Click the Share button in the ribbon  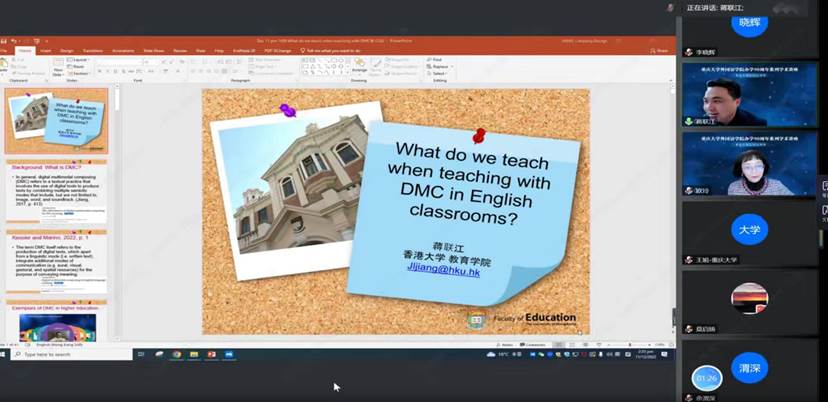click(x=663, y=50)
